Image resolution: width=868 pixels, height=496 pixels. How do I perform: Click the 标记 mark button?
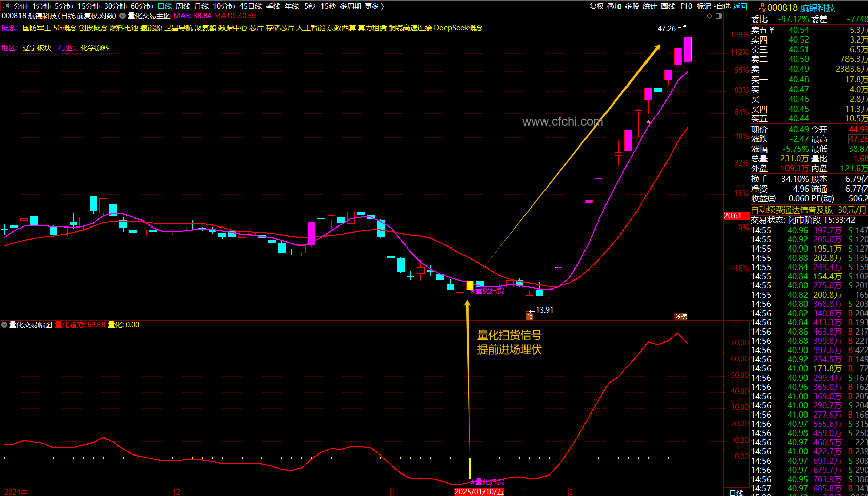tap(704, 6)
